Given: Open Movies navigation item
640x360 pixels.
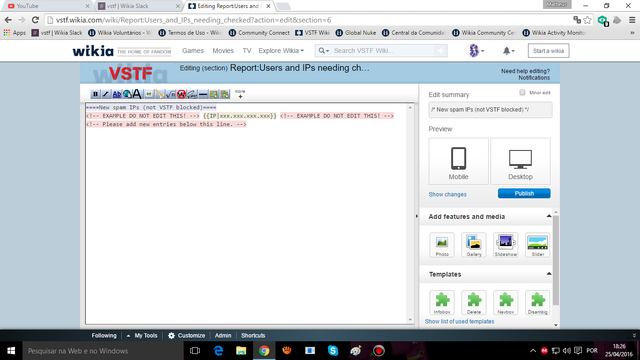Looking at the screenshot, I should click(x=223, y=51).
